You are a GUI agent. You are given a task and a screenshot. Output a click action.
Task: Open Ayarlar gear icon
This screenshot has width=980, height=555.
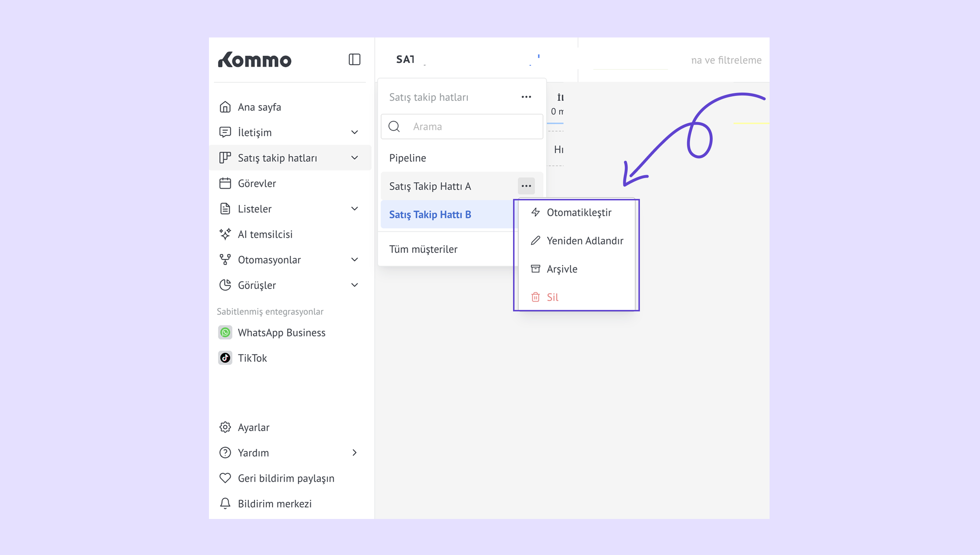(225, 427)
